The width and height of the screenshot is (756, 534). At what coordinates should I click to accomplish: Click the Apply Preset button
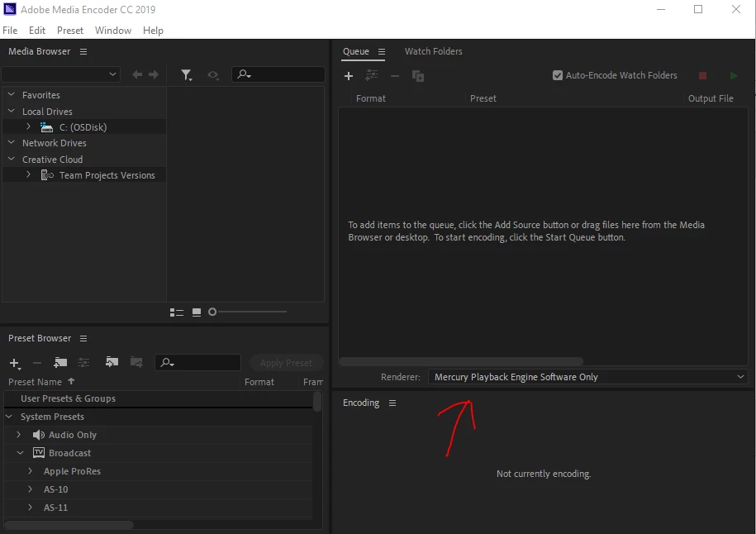[x=286, y=363]
